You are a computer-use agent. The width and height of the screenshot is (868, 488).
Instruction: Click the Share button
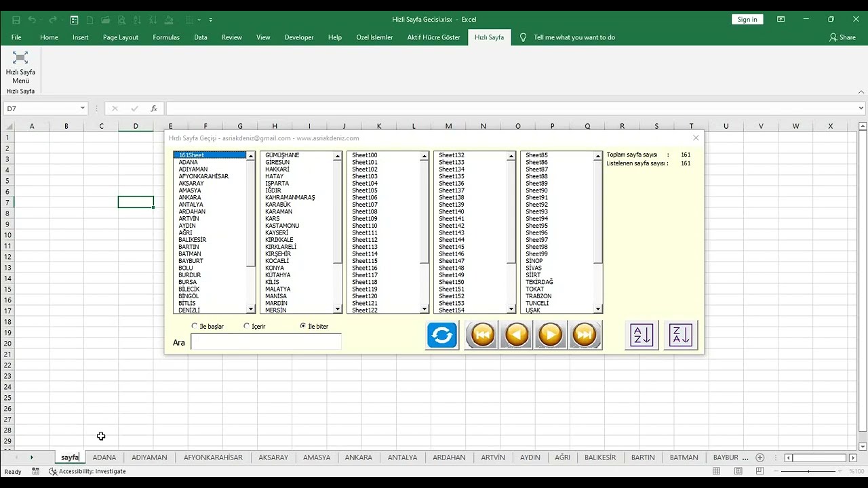842,37
